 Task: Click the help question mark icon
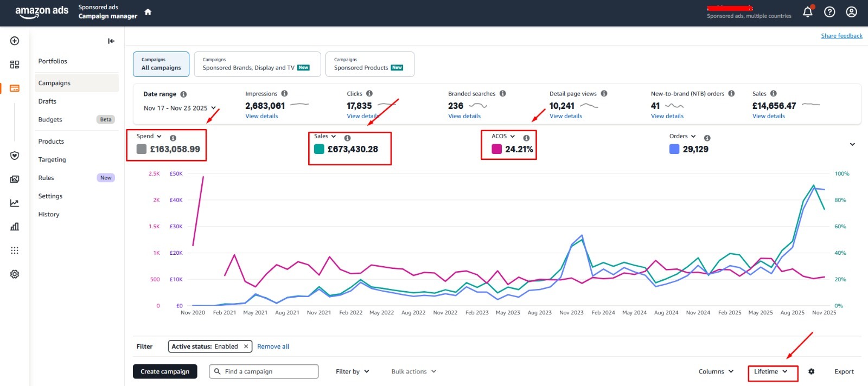829,12
